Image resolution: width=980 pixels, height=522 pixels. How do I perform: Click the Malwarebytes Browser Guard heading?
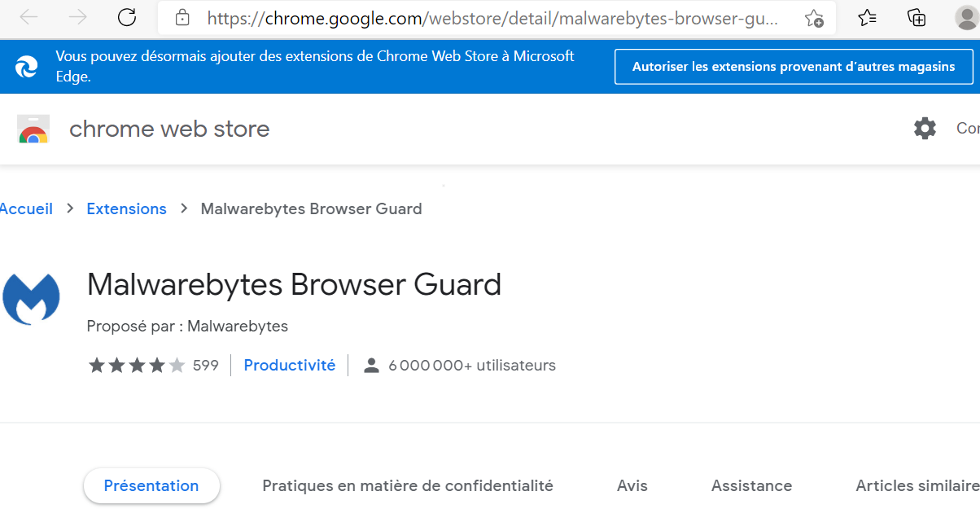pos(294,285)
